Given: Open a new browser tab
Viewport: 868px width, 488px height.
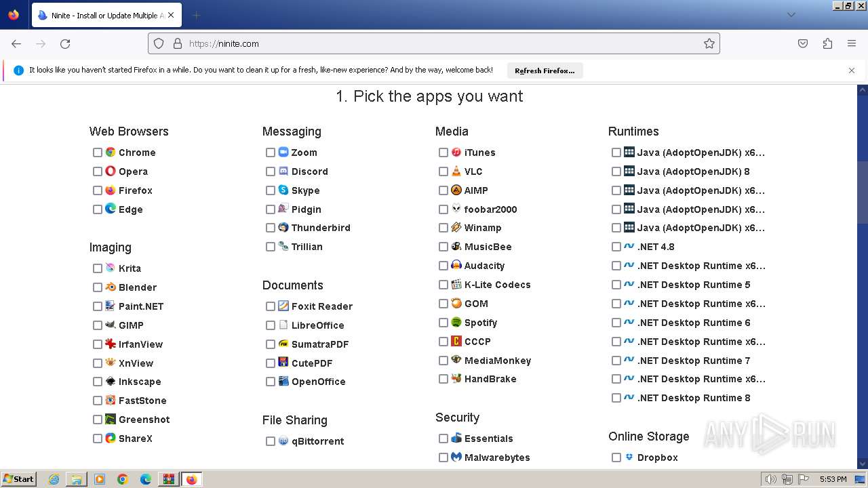Looking at the screenshot, I should (x=196, y=15).
